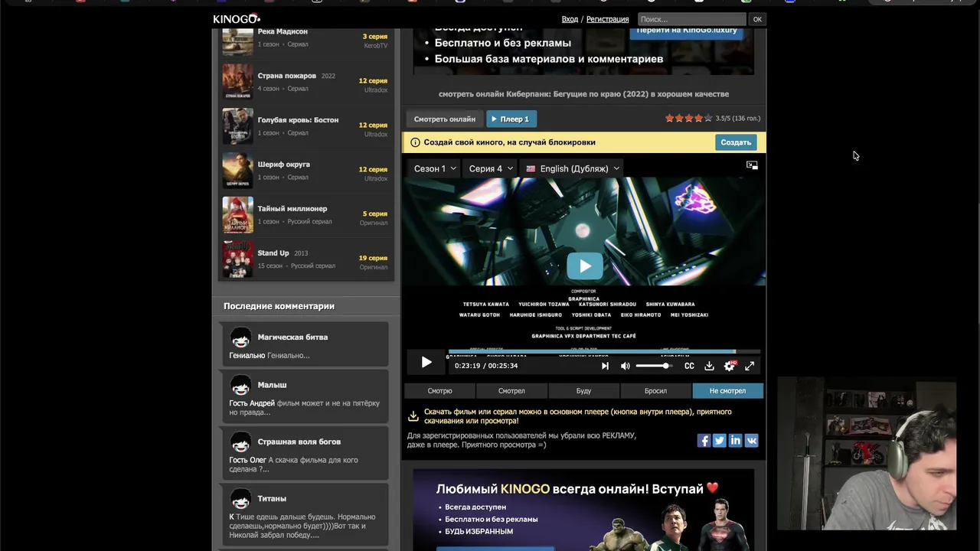Toggle picture-in-picture icon above the video
Viewport: 980px width, 551px height.
pyautogui.click(x=752, y=165)
